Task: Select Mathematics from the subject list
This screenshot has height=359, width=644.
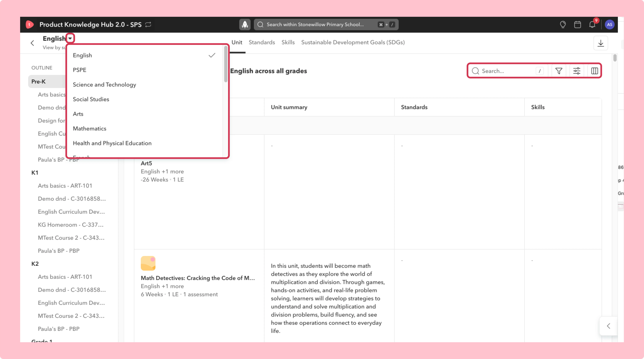Action: pyautogui.click(x=145, y=129)
